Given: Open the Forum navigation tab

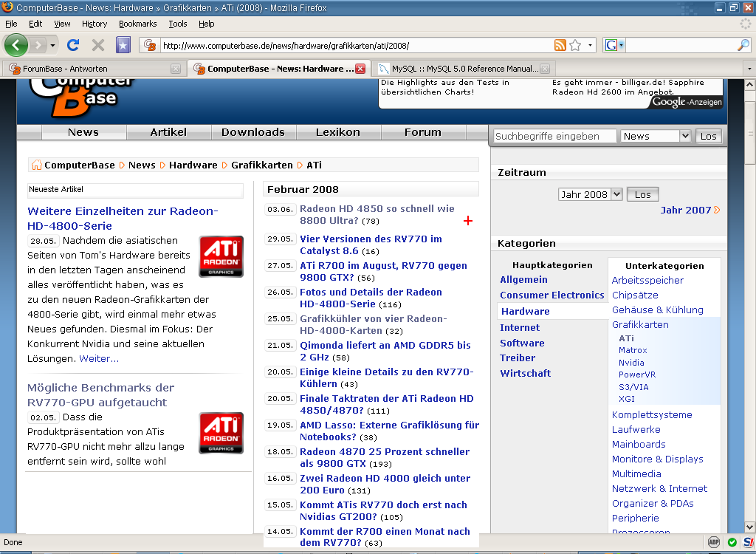Looking at the screenshot, I should (423, 132).
